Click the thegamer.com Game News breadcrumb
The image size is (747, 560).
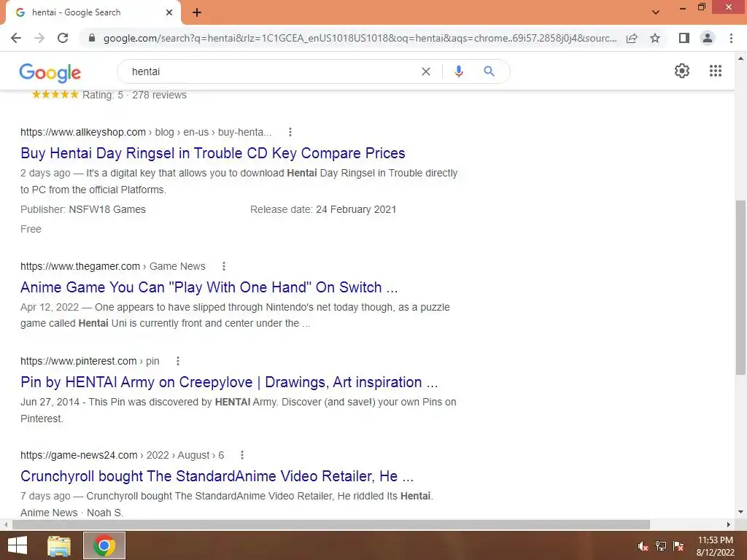pos(113,266)
